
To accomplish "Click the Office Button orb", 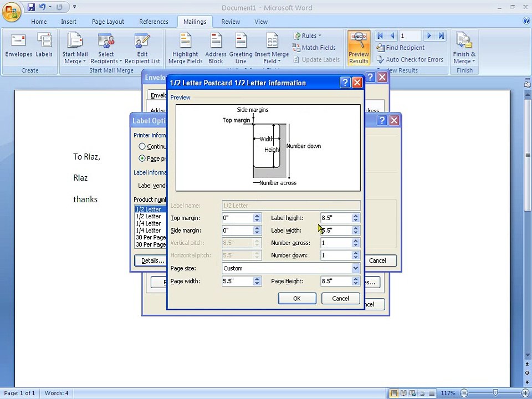I will [12, 12].
